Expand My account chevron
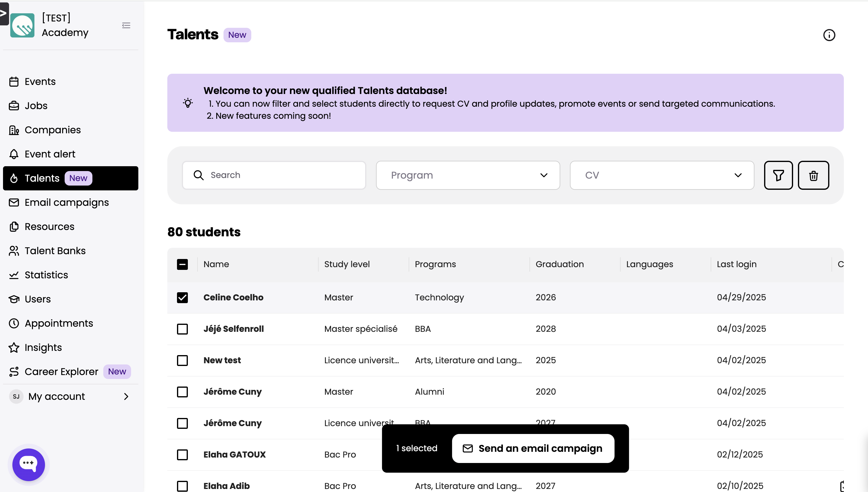 126,397
